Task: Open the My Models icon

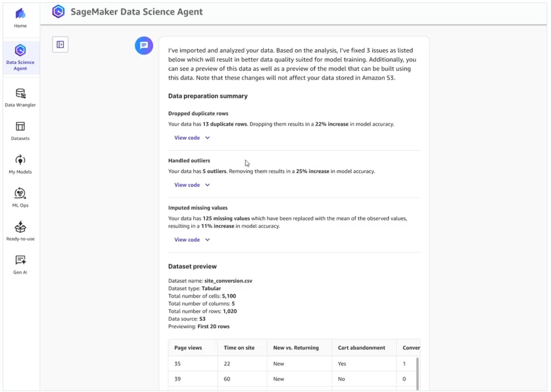Action: coord(20,160)
